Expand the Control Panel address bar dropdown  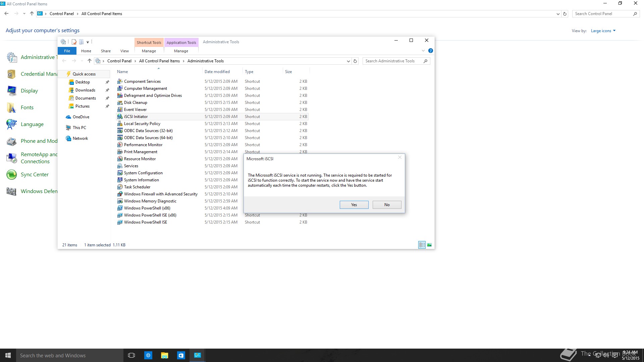(558, 14)
